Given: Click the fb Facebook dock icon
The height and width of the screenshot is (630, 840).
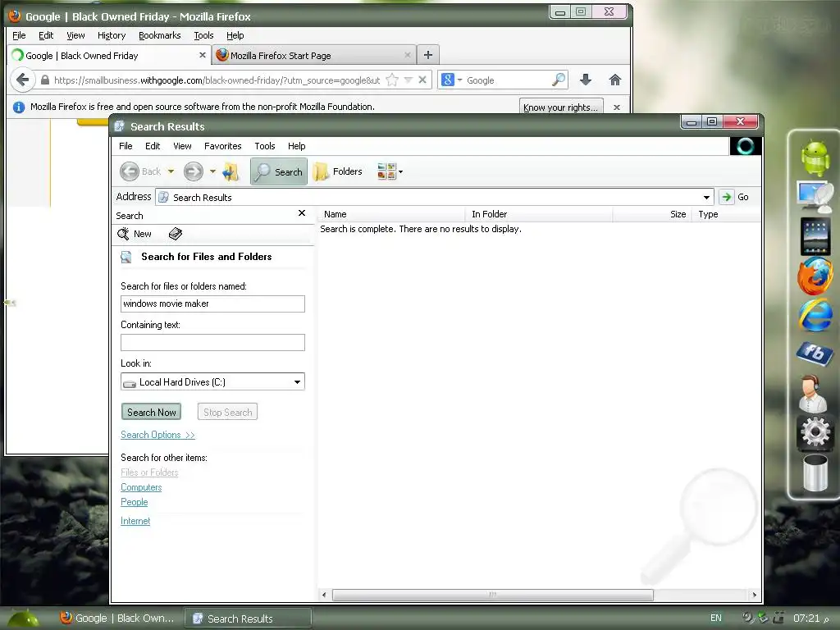Looking at the screenshot, I should [815, 353].
